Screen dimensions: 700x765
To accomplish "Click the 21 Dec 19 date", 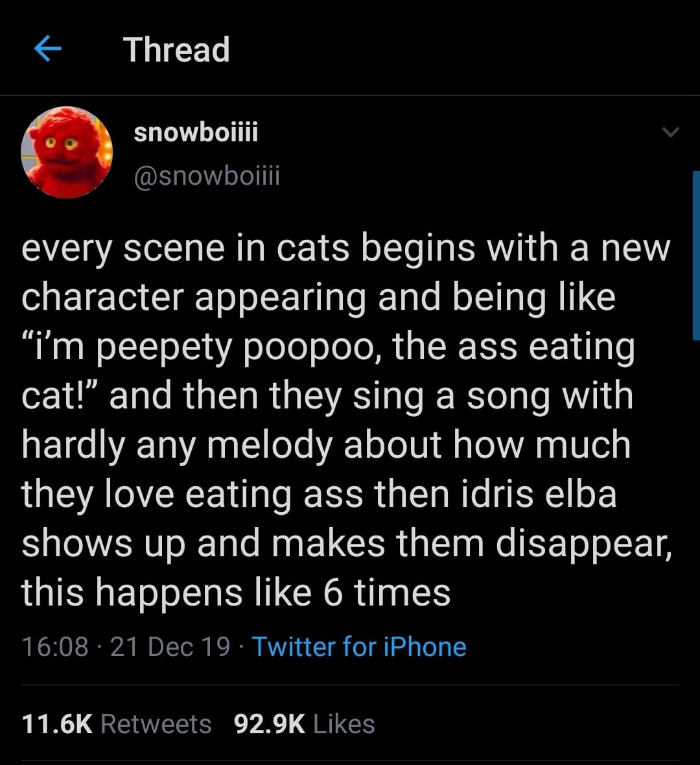I will pos(170,646).
